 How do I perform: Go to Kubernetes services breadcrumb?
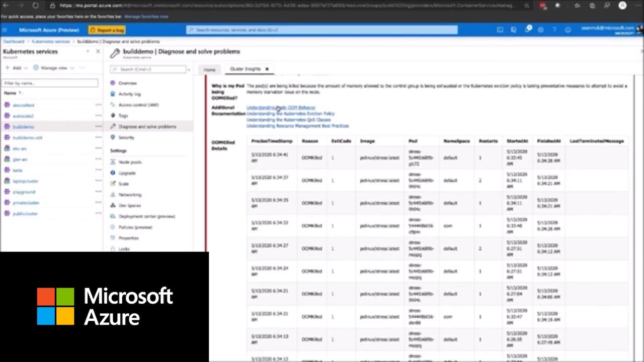(51, 41)
